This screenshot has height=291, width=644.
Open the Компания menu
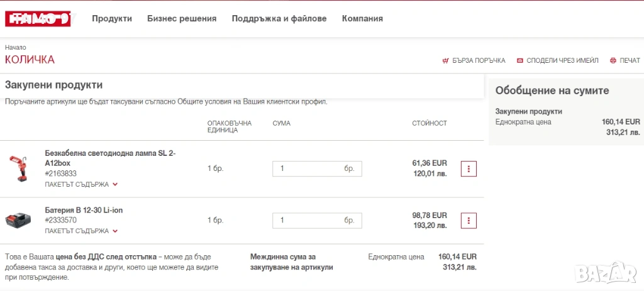pyautogui.click(x=362, y=19)
